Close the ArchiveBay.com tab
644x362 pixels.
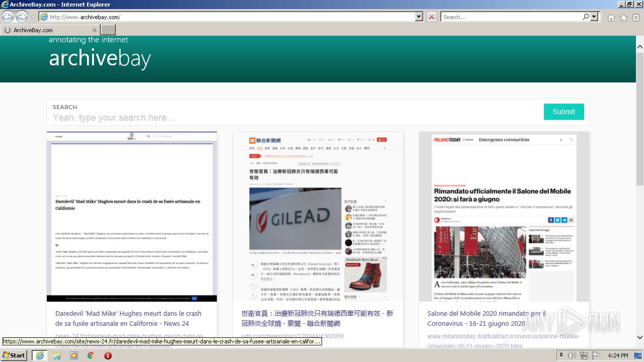coord(95,30)
